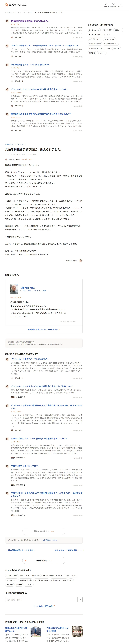Open インターネットに特定されるような情報 question
The width and height of the screenshot is (129, 644).
42,386
